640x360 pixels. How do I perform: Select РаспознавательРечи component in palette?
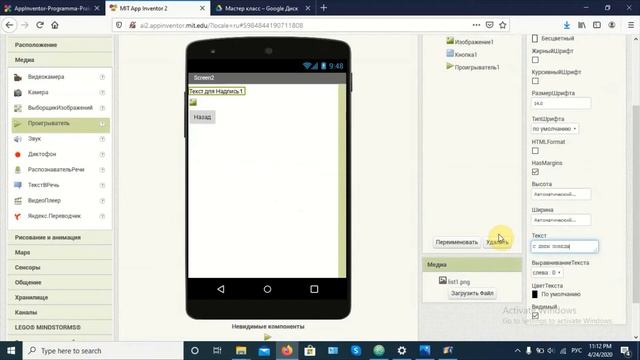(x=60, y=170)
